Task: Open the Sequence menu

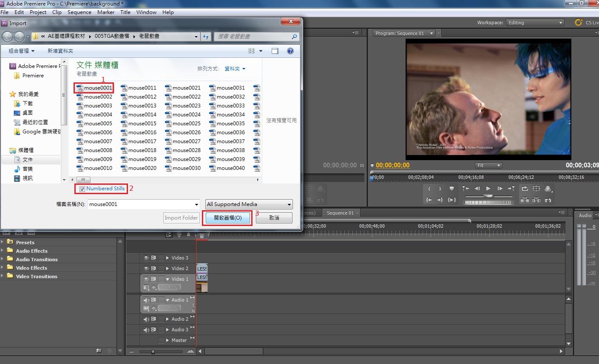Action: click(x=79, y=12)
